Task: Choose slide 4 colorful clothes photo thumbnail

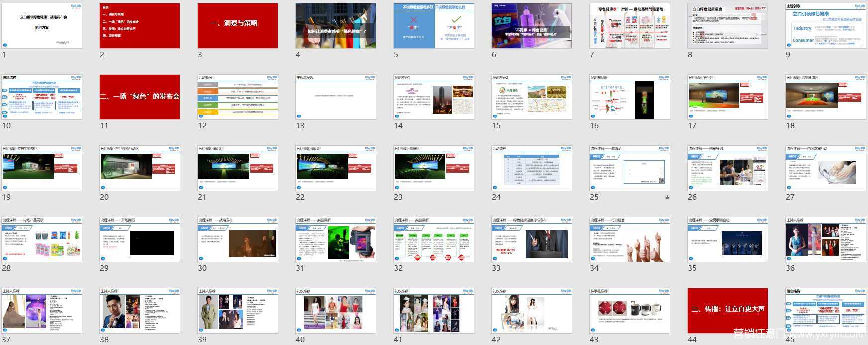Action: tap(336, 26)
